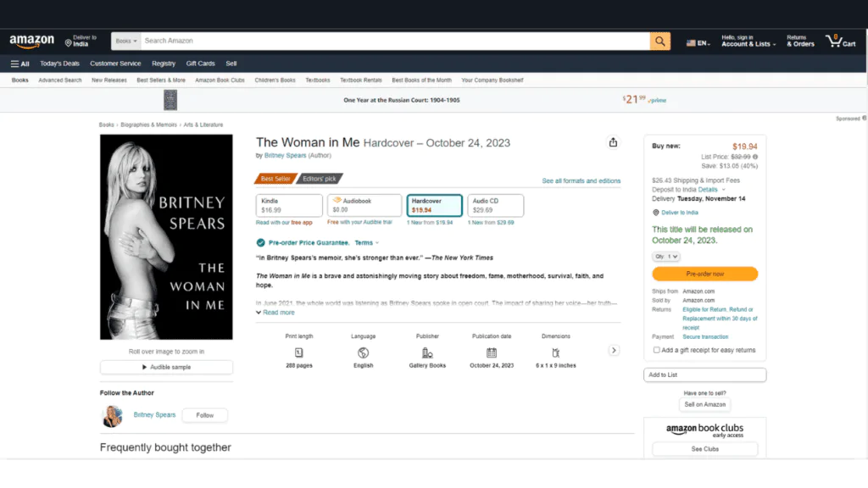Click the Pre-order now button

pos(704,274)
